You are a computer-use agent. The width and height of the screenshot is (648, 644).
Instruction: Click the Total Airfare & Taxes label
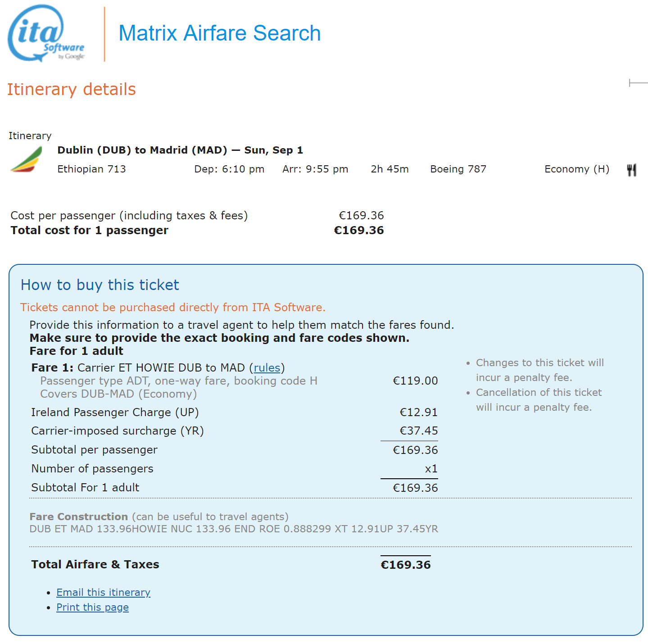95,564
